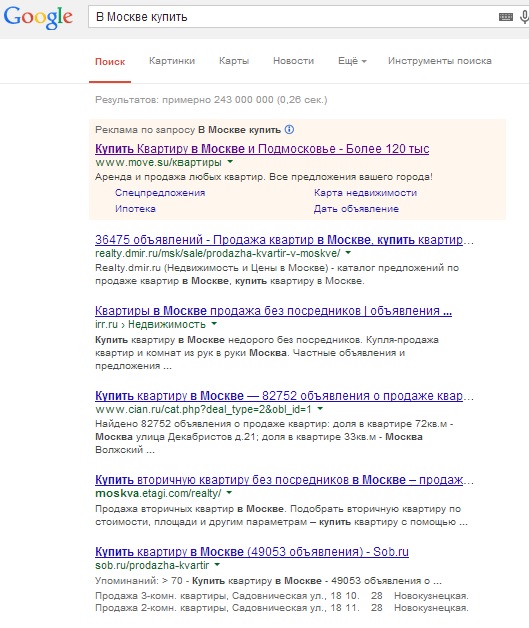
Task: Click the ad info circle icon
Action: 289,129
